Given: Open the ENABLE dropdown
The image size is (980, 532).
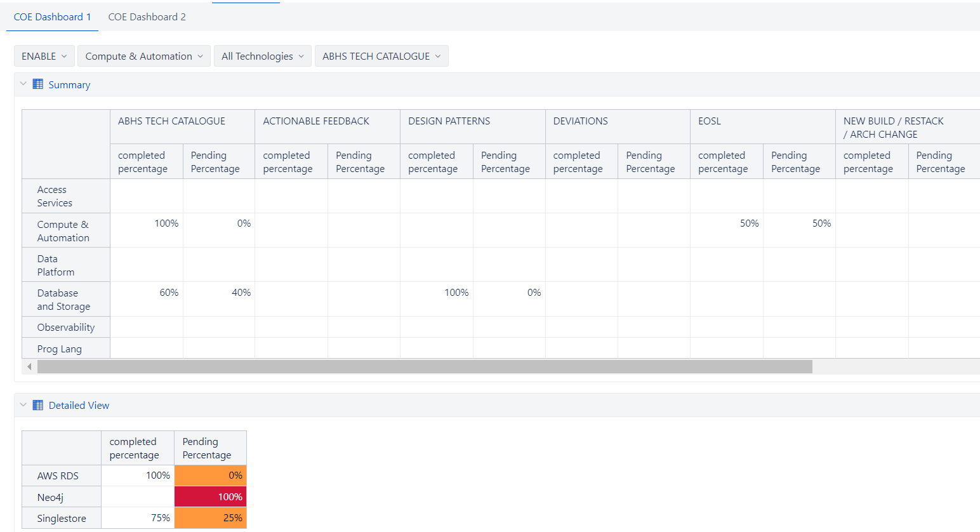Looking at the screenshot, I should click(x=44, y=56).
